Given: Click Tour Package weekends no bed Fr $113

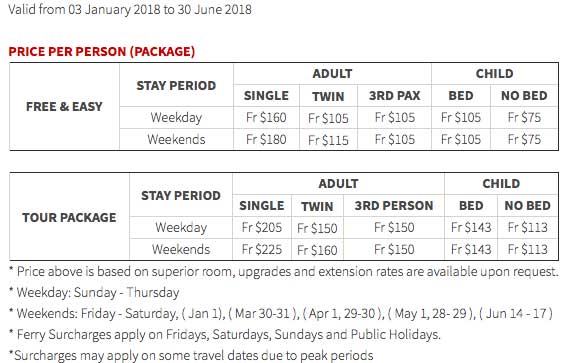Looking at the screenshot, I should pyautogui.click(x=528, y=249).
